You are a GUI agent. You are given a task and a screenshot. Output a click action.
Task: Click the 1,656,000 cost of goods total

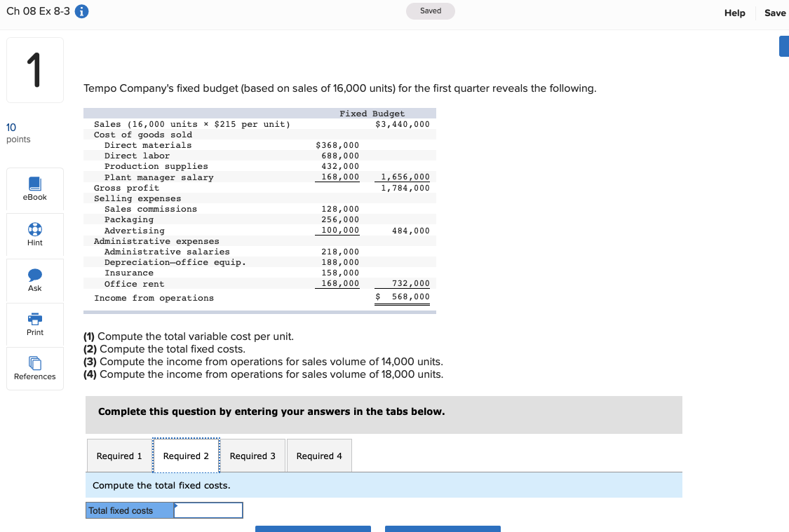[x=405, y=177]
